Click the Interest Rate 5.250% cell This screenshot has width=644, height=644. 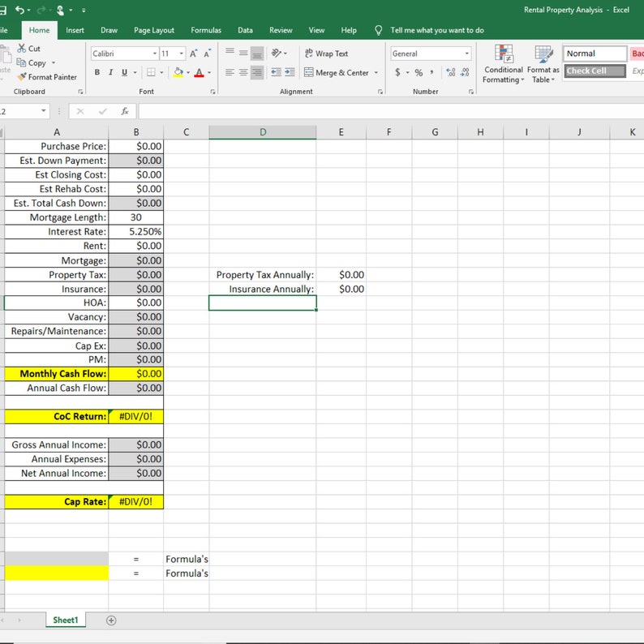(x=136, y=232)
